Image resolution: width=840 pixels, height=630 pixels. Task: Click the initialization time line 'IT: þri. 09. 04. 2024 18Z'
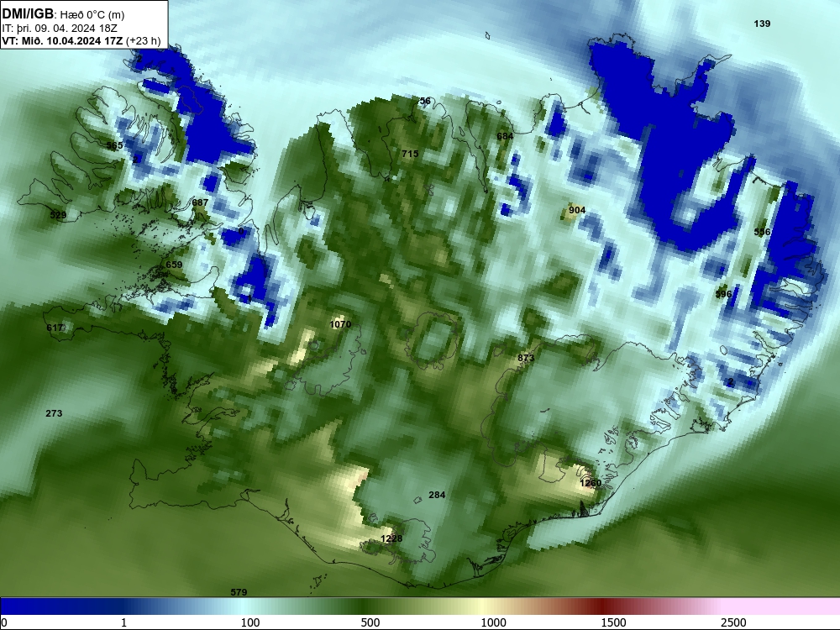pyautogui.click(x=60, y=28)
